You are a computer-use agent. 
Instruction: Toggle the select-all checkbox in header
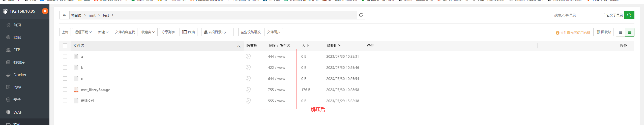[x=65, y=46]
